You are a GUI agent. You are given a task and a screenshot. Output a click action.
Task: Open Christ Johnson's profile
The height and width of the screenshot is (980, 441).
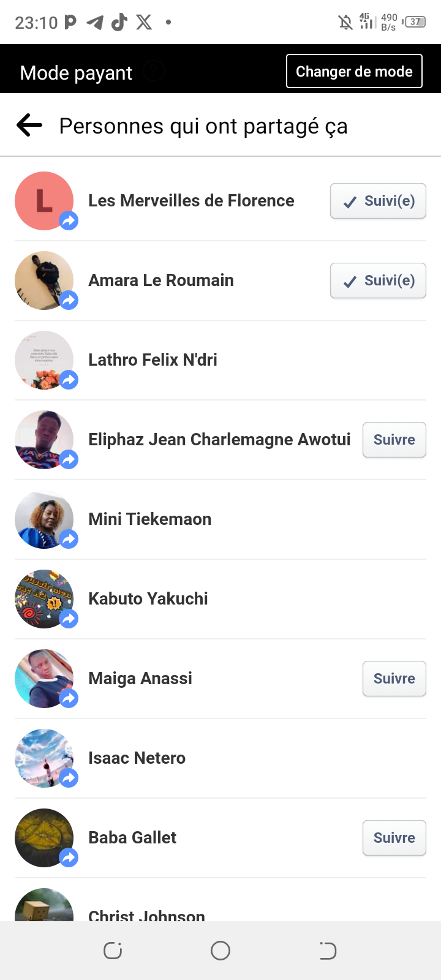[x=146, y=914]
